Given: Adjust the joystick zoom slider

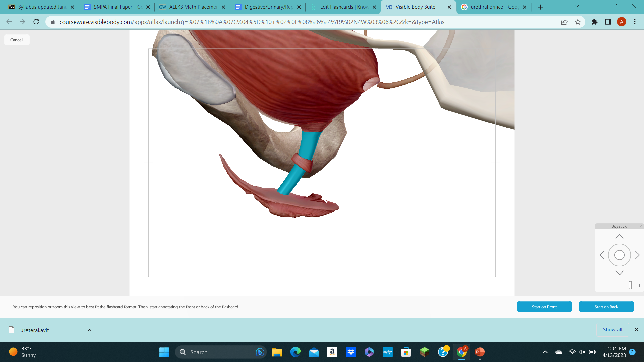Looking at the screenshot, I should point(630,285).
